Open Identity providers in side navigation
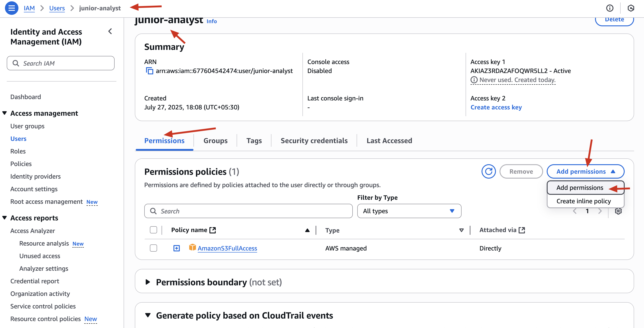Screen dimensions: 644x328 tap(35, 177)
